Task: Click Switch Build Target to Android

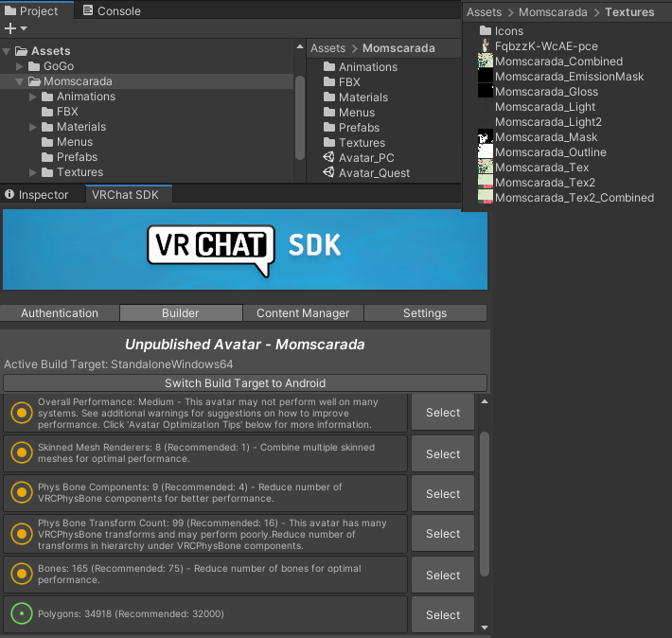Action: click(245, 382)
